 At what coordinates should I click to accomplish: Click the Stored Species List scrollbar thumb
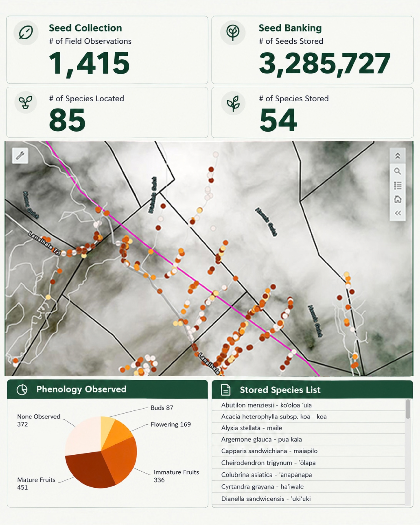coord(408,409)
